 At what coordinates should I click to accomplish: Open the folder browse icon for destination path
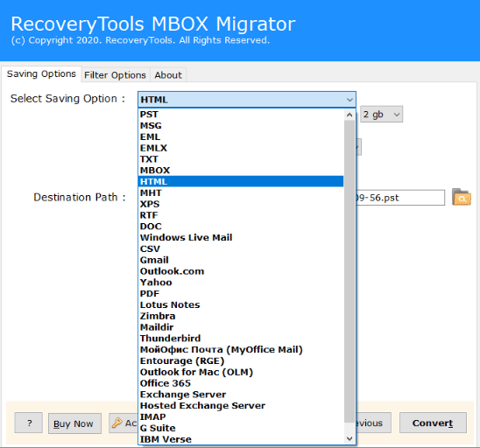tap(462, 197)
